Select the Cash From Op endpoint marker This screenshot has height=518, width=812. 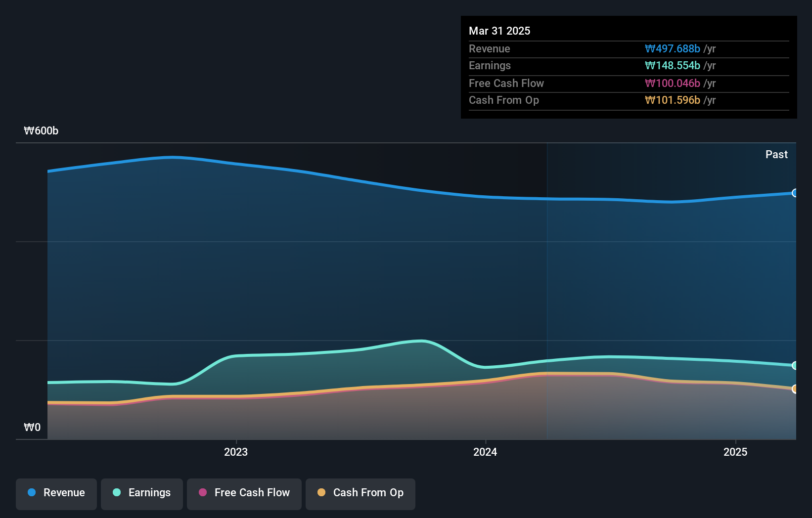click(x=795, y=389)
